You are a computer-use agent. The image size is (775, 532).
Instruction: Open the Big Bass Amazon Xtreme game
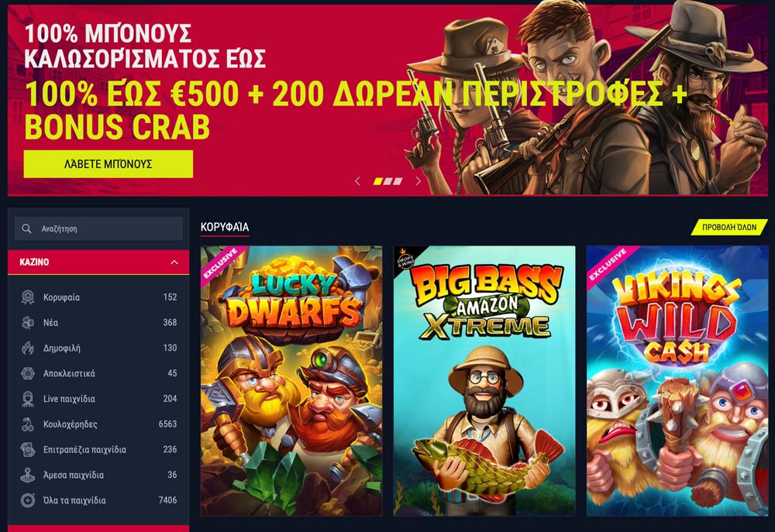click(x=484, y=381)
